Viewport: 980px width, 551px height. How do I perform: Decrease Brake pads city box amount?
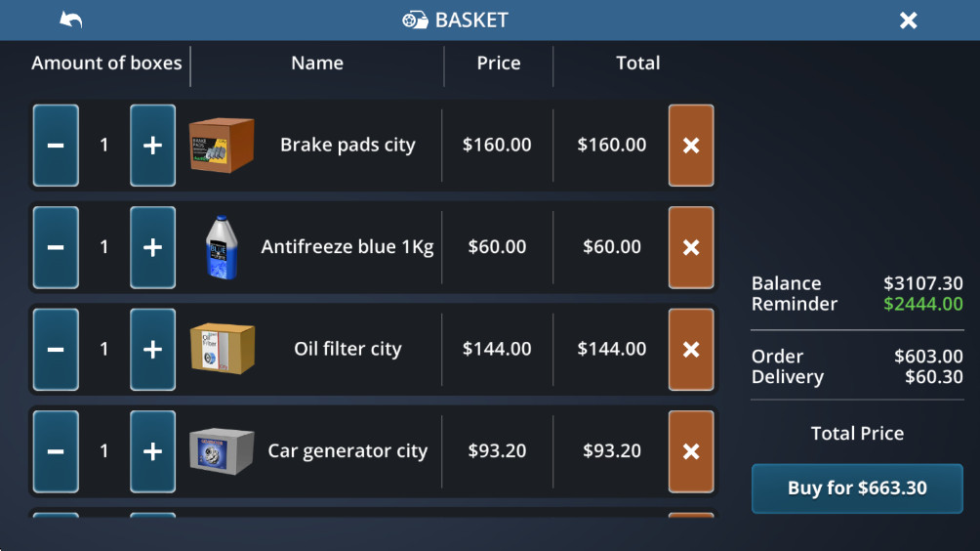pos(56,146)
